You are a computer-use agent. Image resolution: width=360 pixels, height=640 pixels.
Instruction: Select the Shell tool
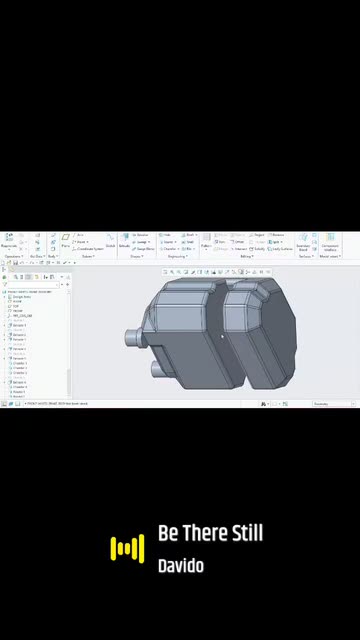tap(188, 242)
